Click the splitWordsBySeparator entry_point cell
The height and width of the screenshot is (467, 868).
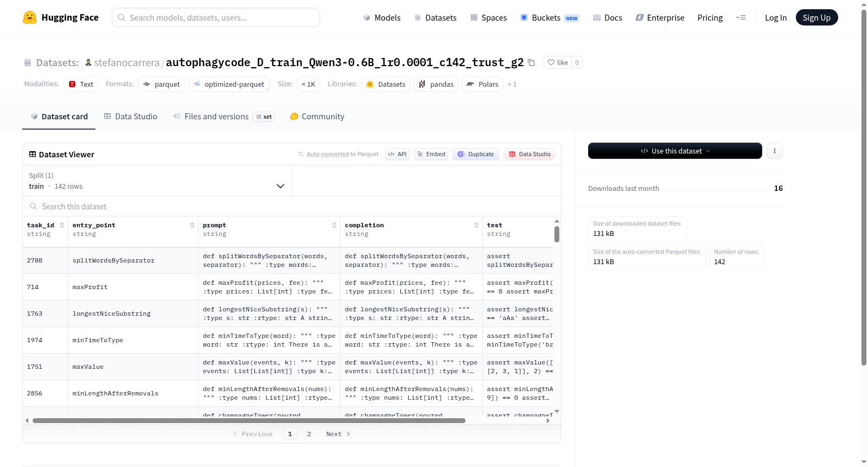133,260
